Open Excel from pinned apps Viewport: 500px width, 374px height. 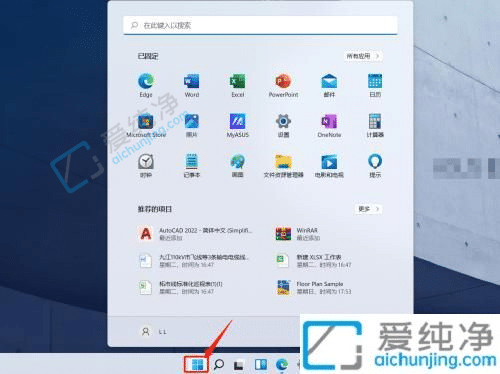pyautogui.click(x=238, y=85)
